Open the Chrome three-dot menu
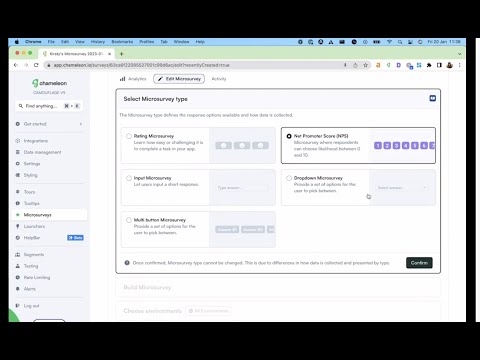Viewport: 480px width, 360px height. point(459,65)
